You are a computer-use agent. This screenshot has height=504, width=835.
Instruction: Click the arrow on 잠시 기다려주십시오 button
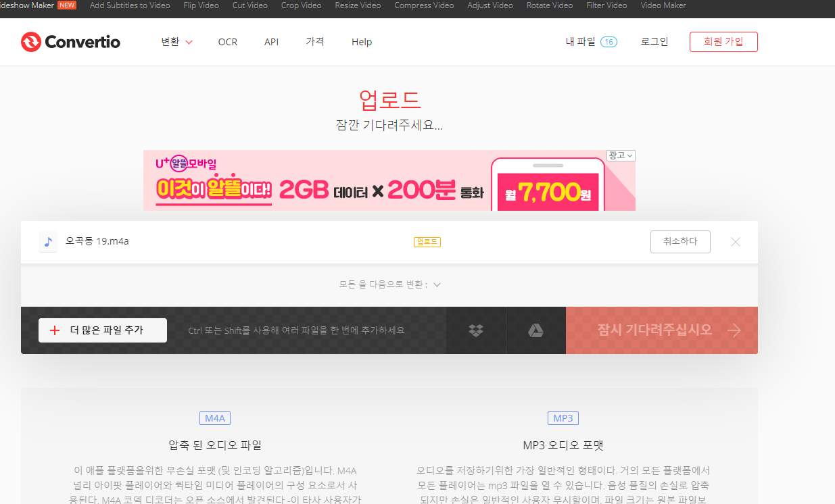[734, 330]
